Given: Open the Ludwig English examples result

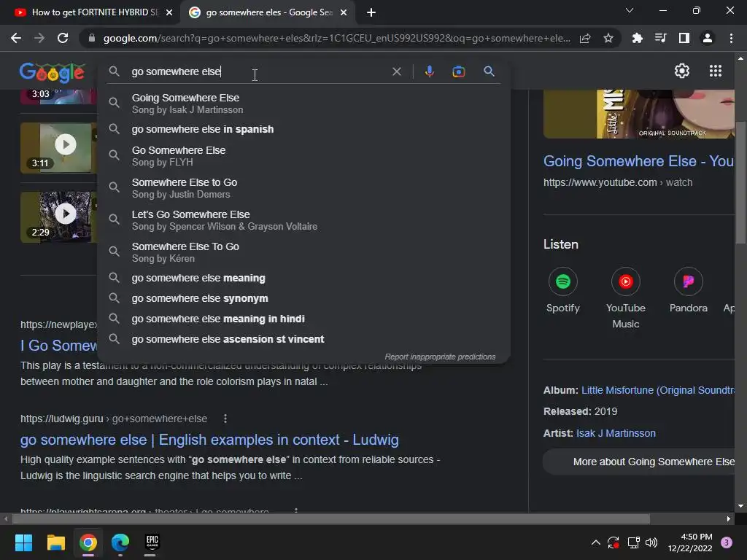Looking at the screenshot, I should 209,440.
